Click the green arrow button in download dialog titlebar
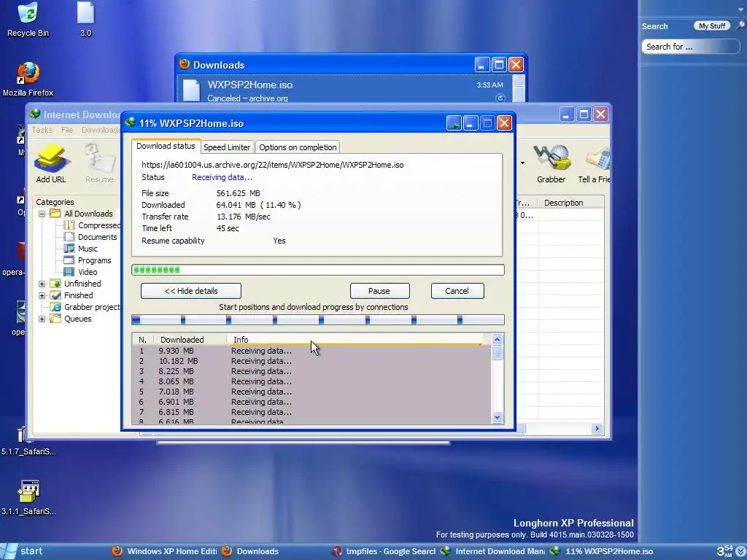Screen dimensions: 747x560 [454, 123]
